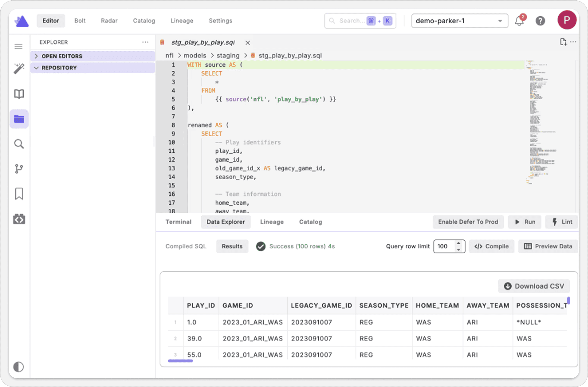588x387 pixels.
Task: Click the new file icon in editor
Action: click(x=563, y=42)
